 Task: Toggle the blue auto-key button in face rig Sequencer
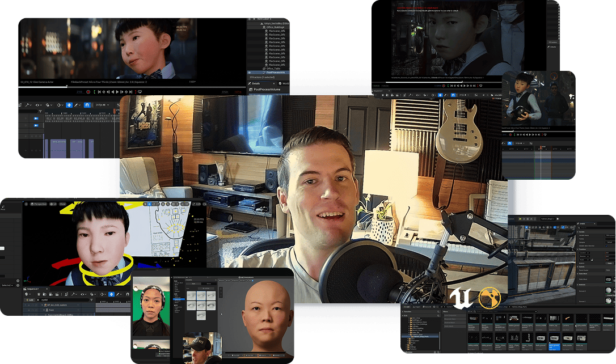pos(112,294)
